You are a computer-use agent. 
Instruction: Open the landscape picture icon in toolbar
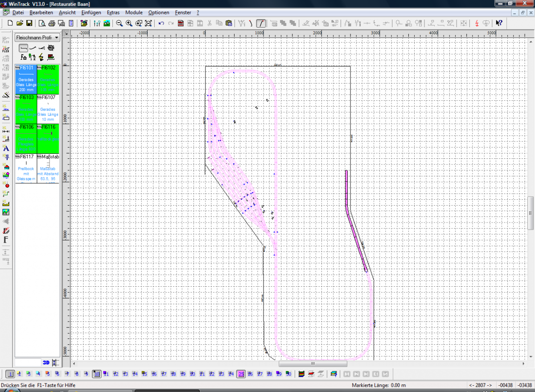point(107,23)
